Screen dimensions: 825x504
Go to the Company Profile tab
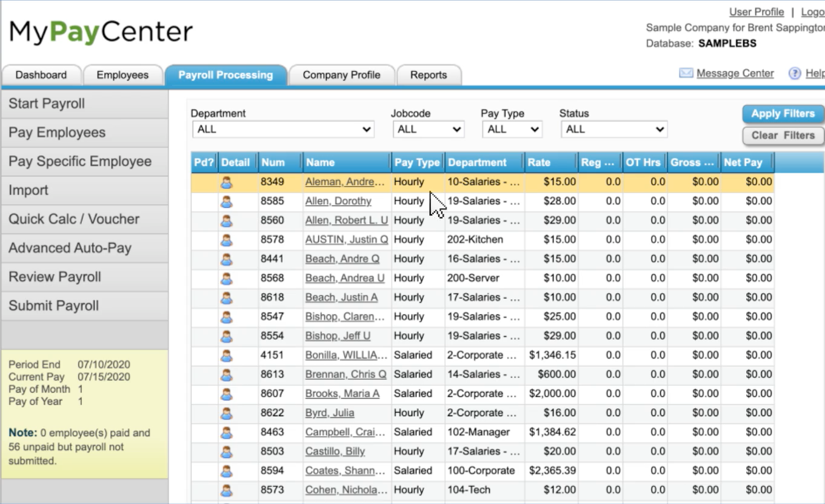341,75
